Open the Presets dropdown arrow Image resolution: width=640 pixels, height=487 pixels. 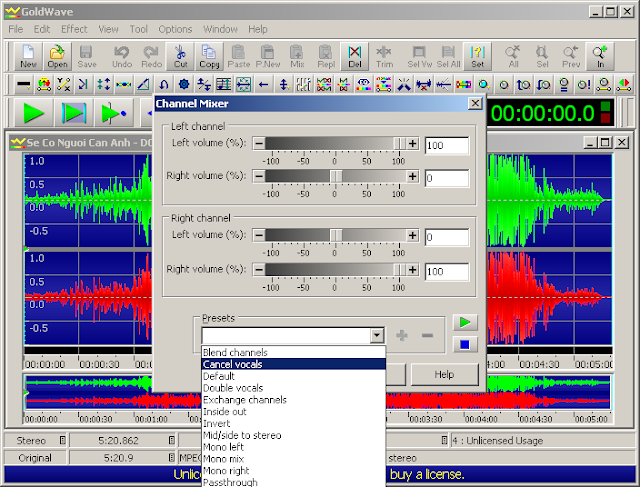point(376,336)
